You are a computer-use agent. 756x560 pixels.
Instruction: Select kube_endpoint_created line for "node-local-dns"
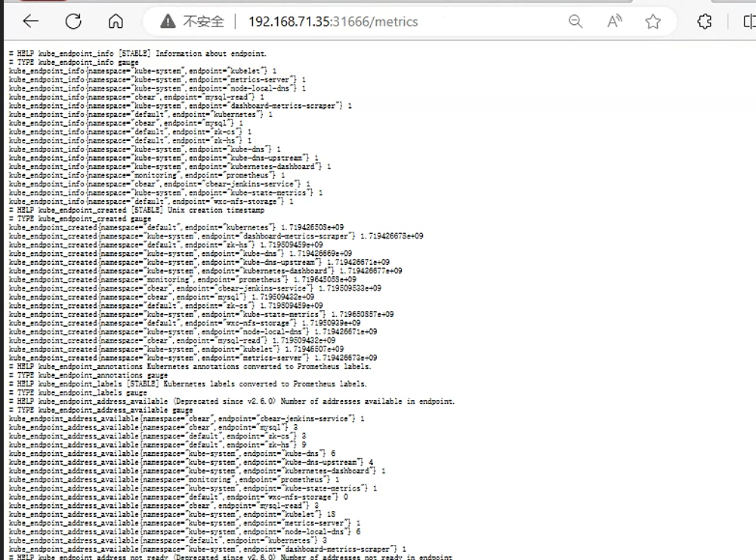[193, 331]
